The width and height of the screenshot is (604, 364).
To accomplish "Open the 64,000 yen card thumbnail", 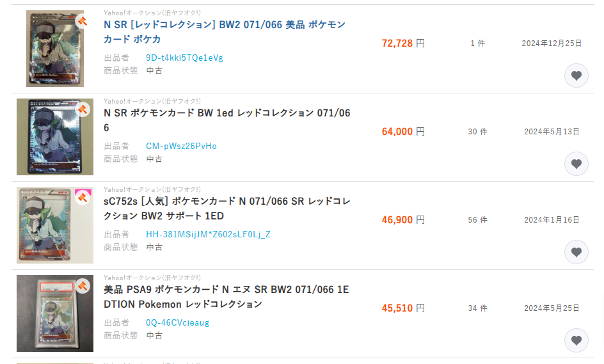I will click(x=54, y=137).
